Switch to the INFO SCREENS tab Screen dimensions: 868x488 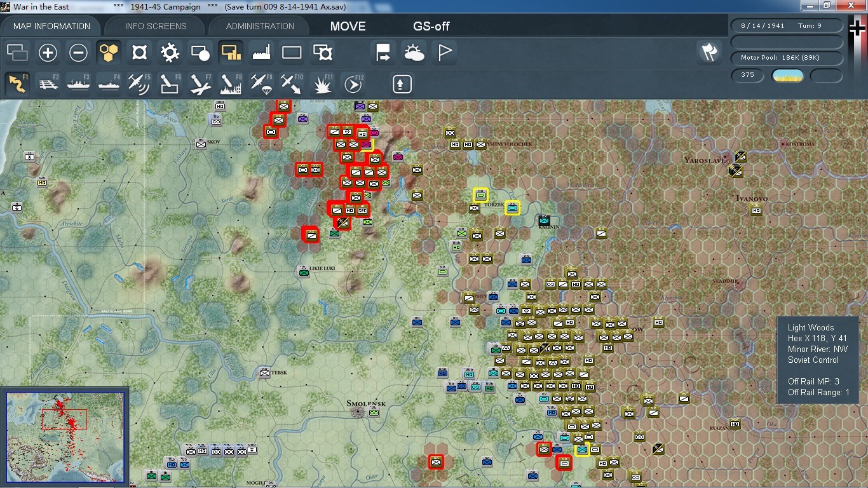pos(156,26)
